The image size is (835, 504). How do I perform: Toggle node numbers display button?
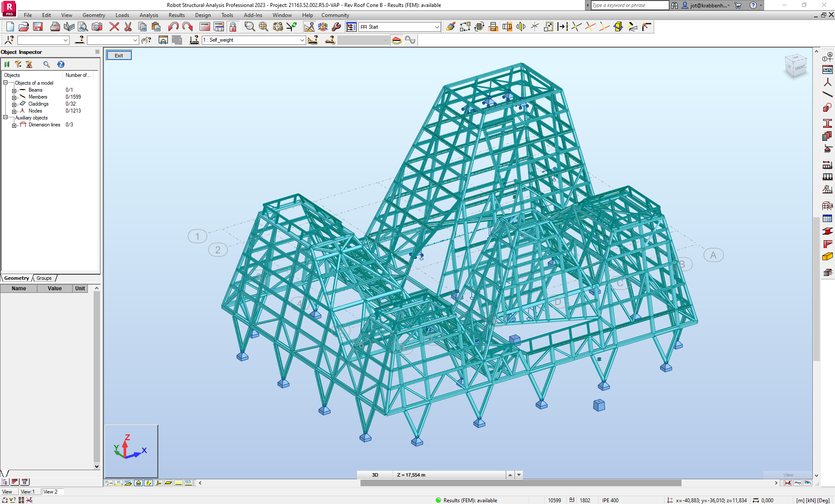[x=108, y=483]
